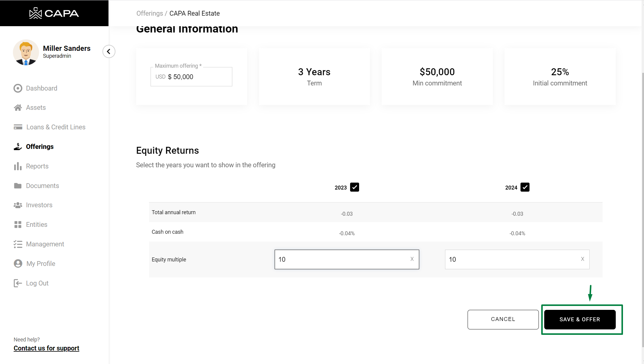644x364 pixels.
Task: Click the Log Out arrow icon
Action: 18,283
